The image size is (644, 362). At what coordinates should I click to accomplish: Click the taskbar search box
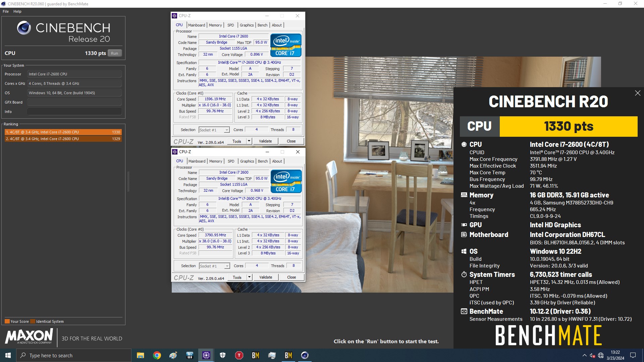(x=74, y=355)
